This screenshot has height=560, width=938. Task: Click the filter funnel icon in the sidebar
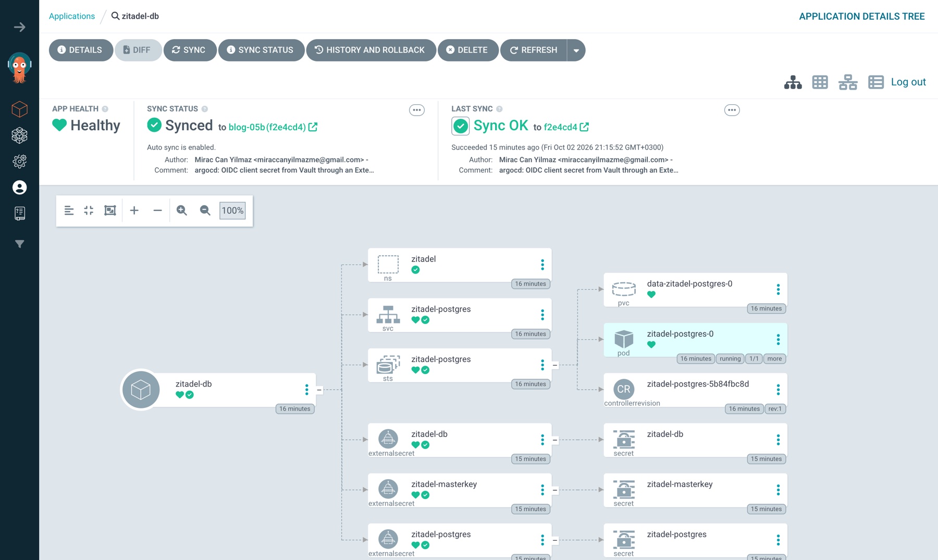19,244
